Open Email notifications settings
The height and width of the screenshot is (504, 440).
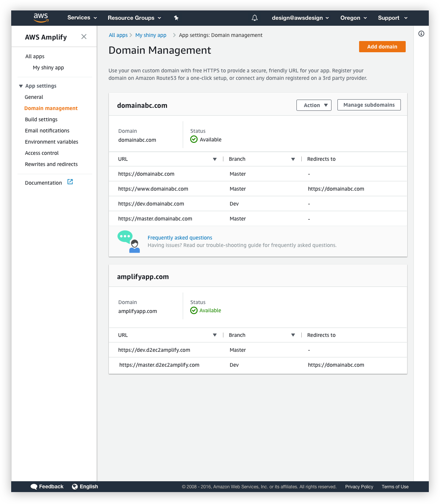(47, 131)
